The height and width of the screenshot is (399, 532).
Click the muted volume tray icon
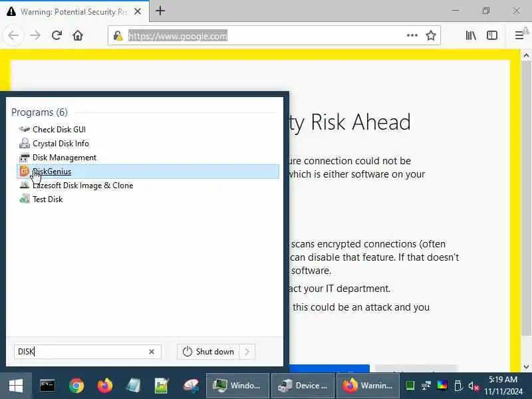click(473, 386)
